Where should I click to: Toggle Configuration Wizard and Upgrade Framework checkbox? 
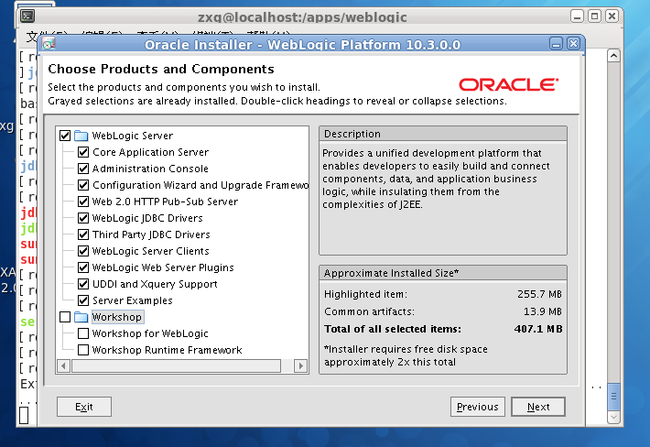click(83, 185)
